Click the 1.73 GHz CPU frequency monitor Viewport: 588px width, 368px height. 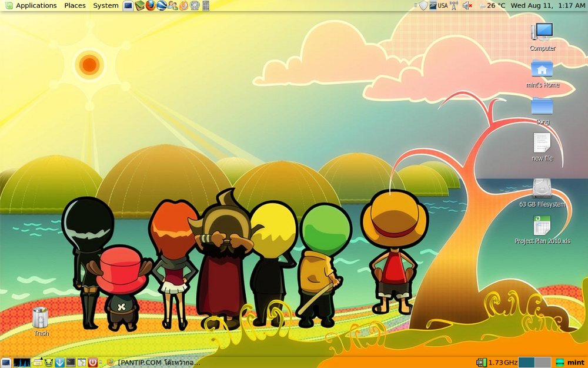[497, 362]
